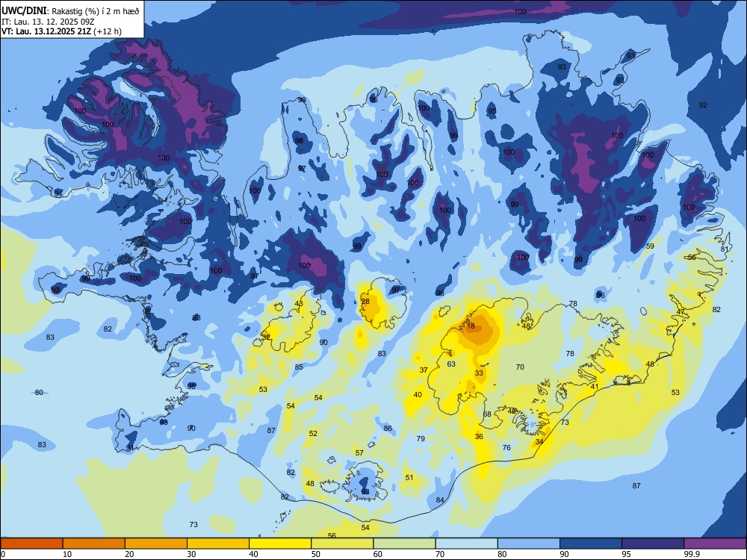Screen dimensions: 747x560
Task: Pick the 50–60 pale yellow legend swatch
Action: [x=342, y=544]
